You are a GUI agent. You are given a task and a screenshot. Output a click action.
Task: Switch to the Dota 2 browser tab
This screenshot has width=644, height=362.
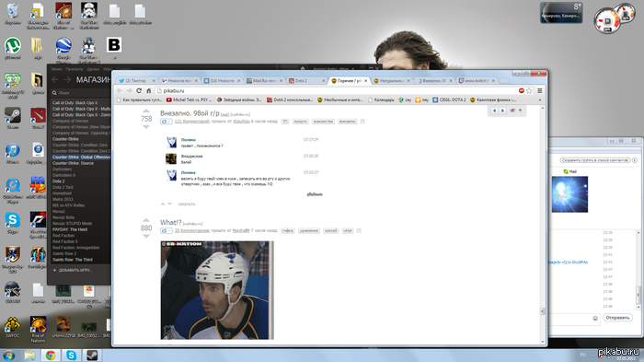306,81
